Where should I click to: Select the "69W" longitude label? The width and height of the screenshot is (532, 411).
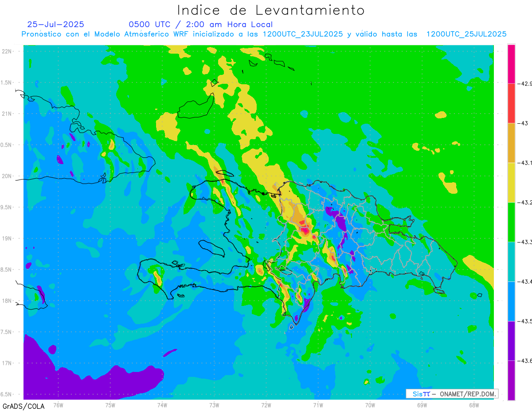pos(422,405)
